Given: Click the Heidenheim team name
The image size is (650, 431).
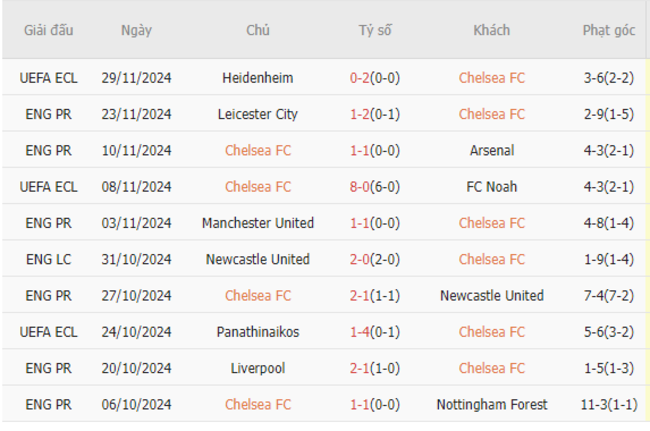Looking at the screenshot, I should coord(257,78).
